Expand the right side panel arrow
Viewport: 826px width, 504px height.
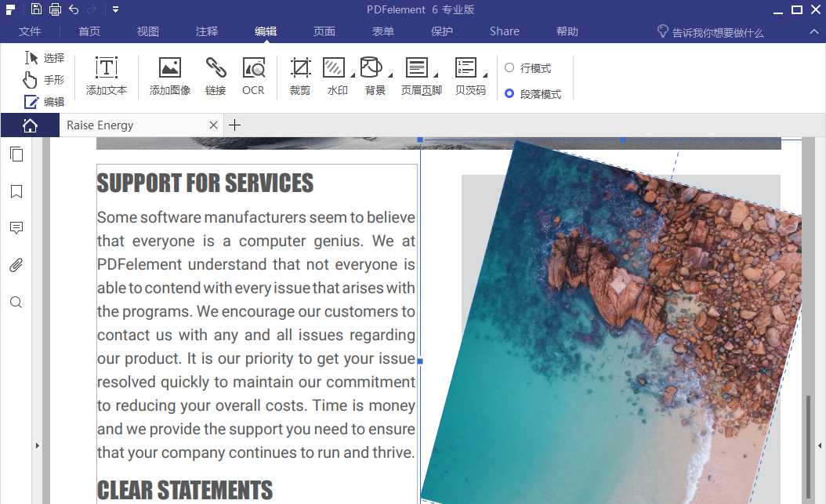click(820, 445)
